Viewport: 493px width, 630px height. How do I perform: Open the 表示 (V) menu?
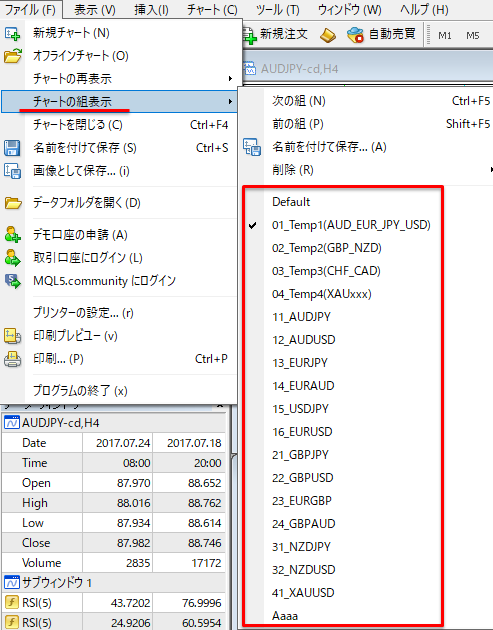coord(95,9)
